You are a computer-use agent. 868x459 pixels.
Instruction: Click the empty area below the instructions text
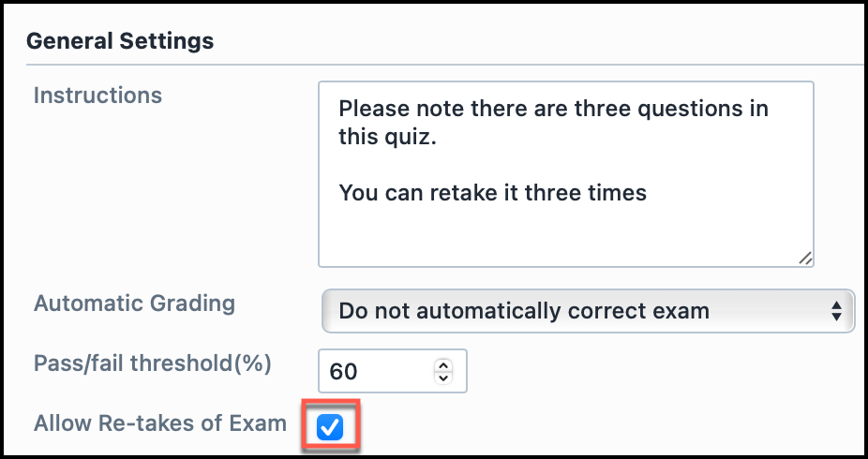tap(565, 234)
